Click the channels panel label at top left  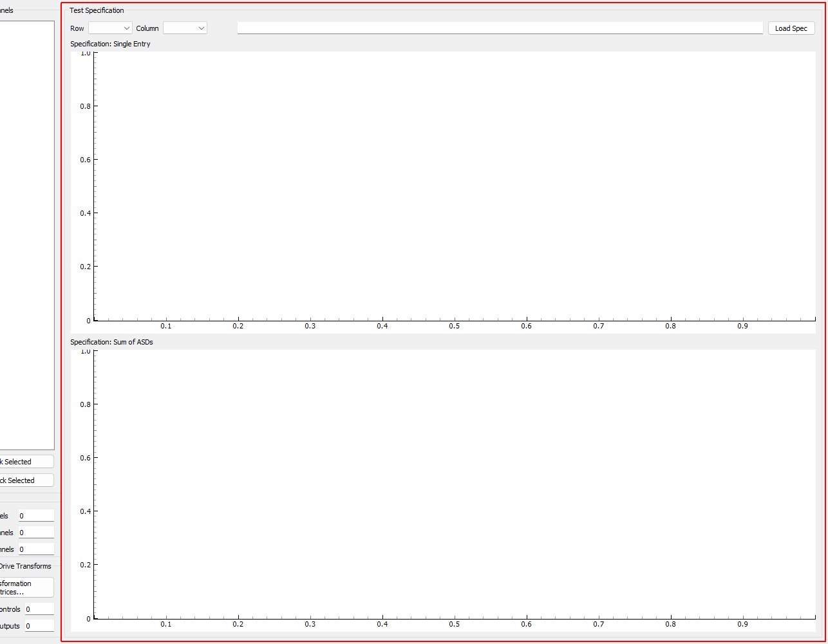6,10
